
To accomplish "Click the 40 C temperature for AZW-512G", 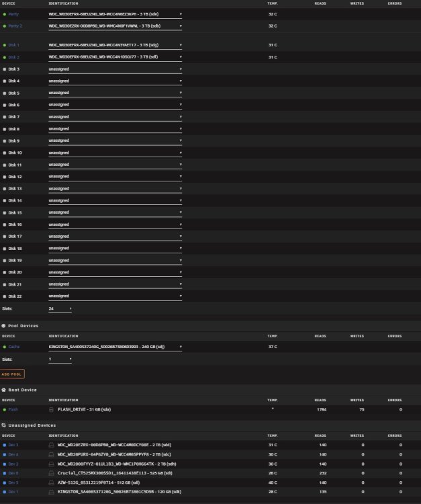I will point(273,482).
